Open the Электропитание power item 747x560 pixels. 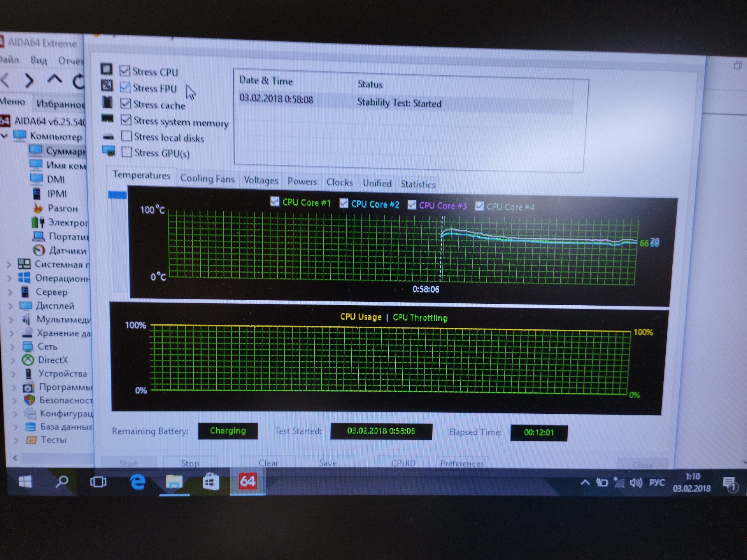point(68,222)
